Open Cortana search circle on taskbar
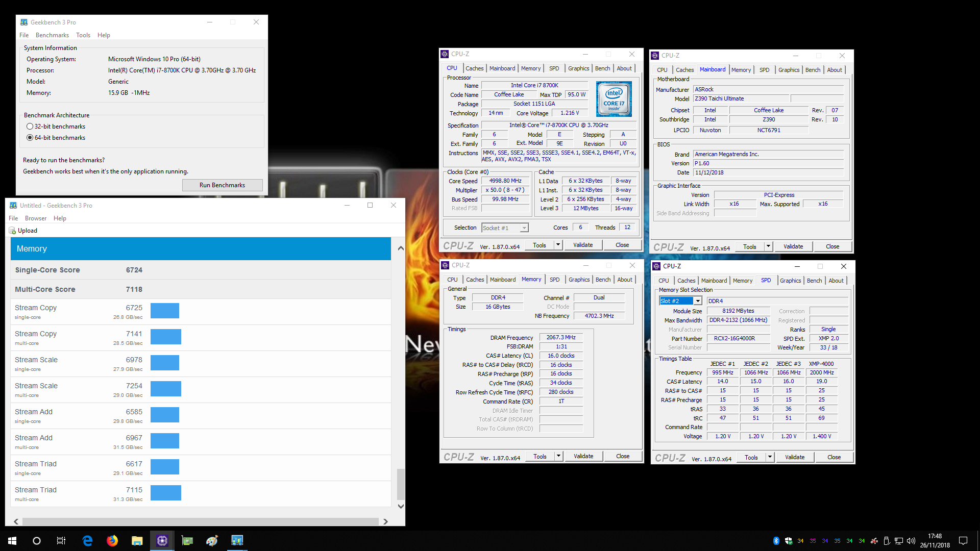 [x=37, y=541]
